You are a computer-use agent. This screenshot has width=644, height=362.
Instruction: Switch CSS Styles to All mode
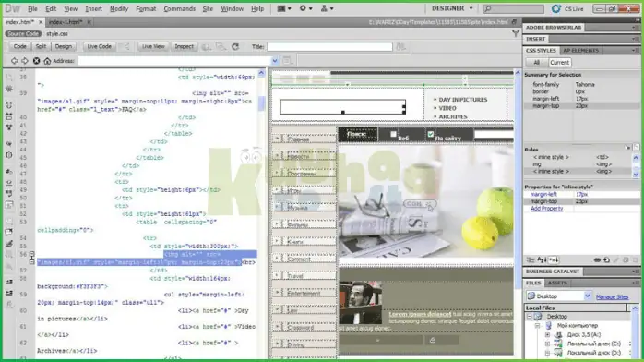click(x=536, y=63)
